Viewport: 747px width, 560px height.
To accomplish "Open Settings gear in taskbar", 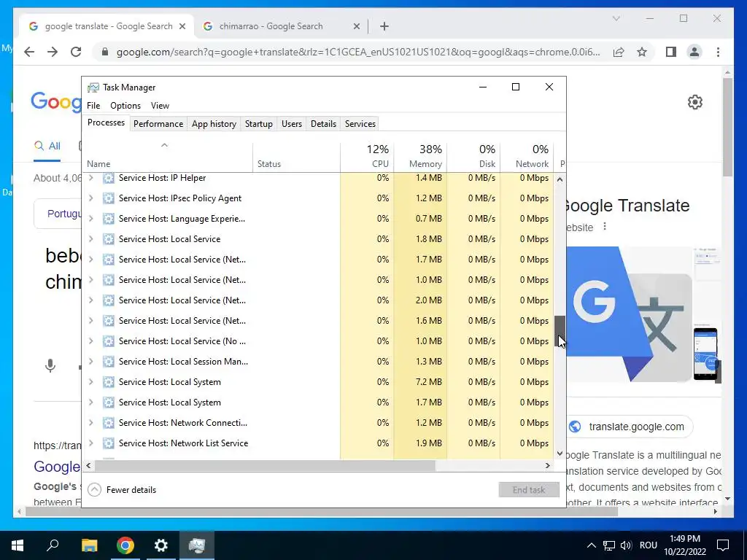I will [x=161, y=545].
